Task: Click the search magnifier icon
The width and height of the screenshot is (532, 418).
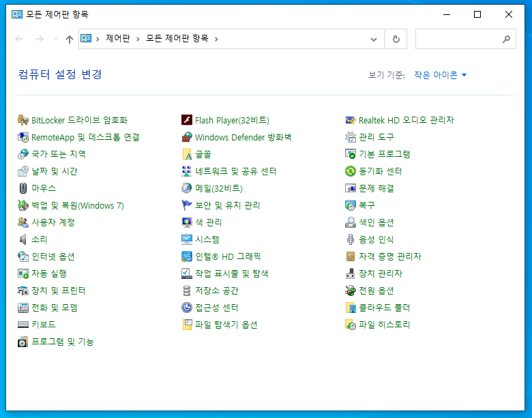Action: click(506, 40)
